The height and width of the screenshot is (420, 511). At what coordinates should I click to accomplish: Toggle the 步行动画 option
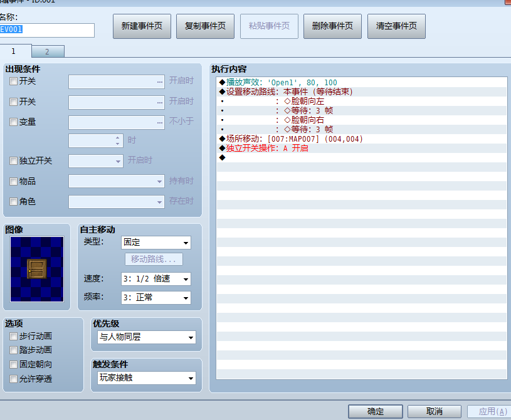(x=14, y=337)
